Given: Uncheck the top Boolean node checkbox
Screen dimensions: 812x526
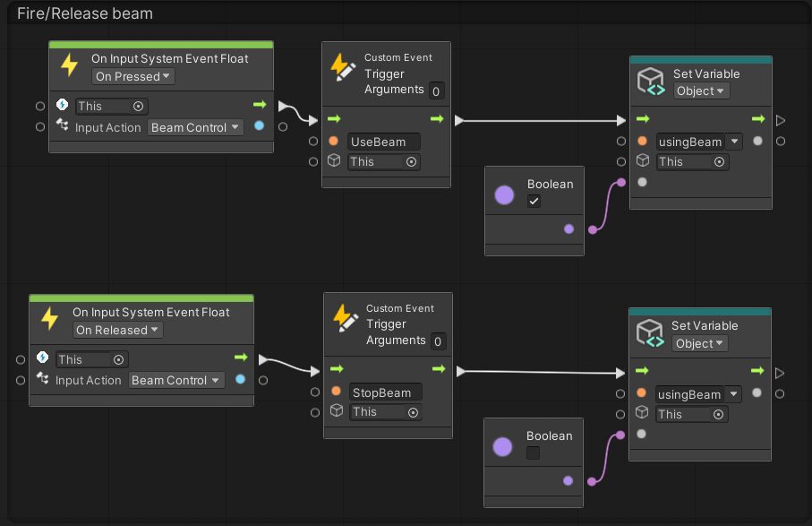Looking at the screenshot, I should (x=534, y=202).
